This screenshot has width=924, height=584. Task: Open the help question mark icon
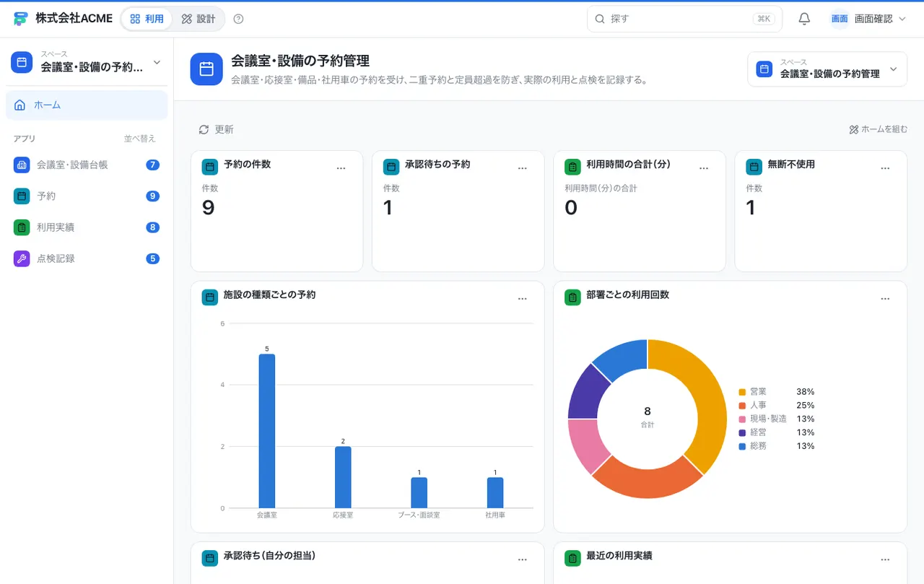pos(239,19)
